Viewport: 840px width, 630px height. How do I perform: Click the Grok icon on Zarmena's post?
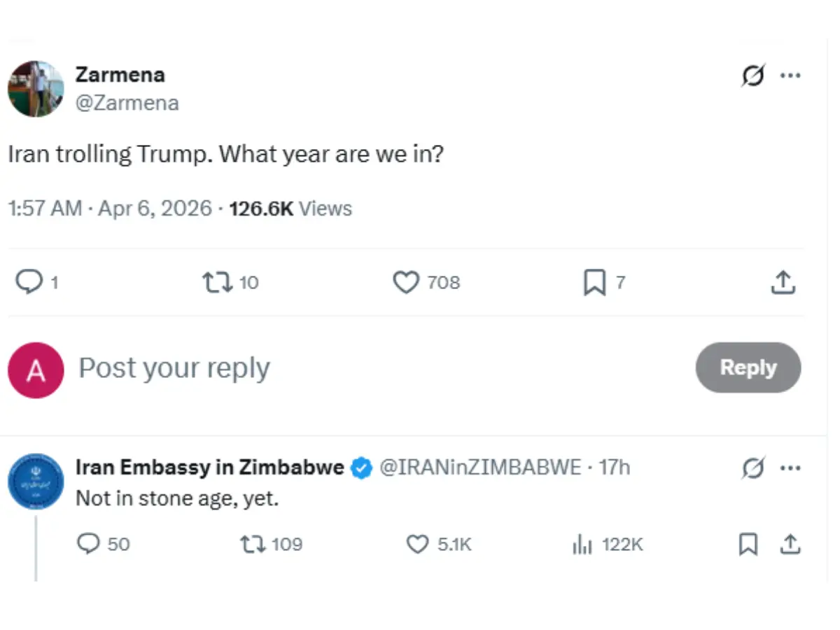pos(753,76)
